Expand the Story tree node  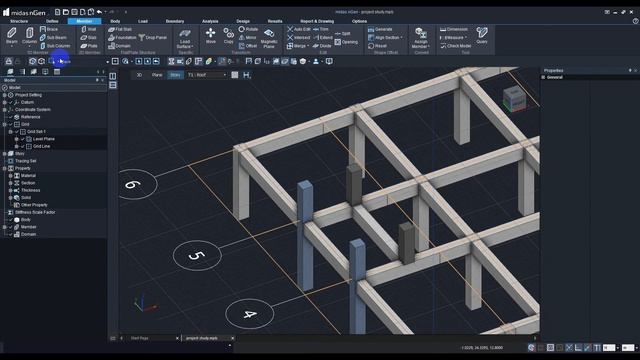tap(5, 153)
